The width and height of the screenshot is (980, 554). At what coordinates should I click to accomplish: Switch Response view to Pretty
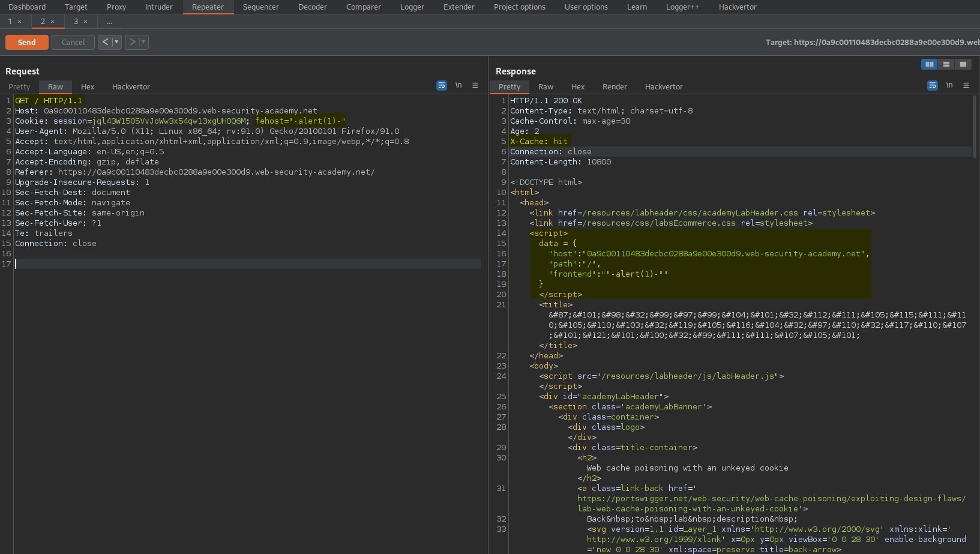tap(510, 87)
